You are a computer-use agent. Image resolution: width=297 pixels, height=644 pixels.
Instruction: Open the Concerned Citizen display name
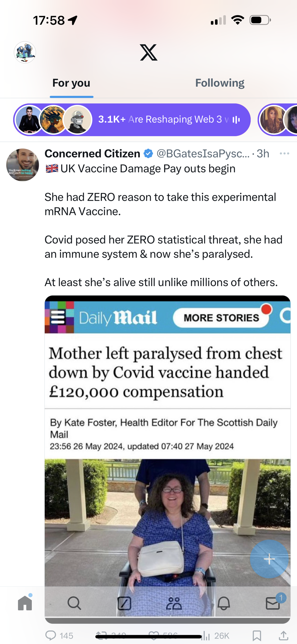[92, 154]
